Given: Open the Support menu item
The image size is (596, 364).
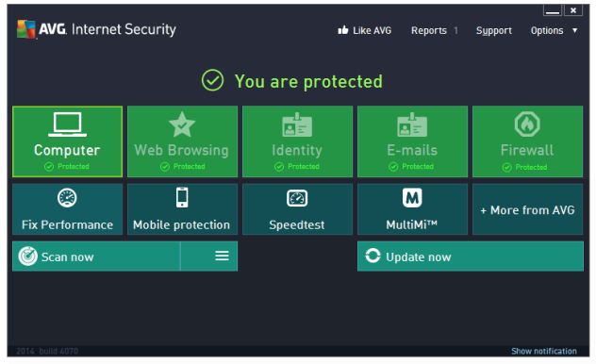Looking at the screenshot, I should pos(494,30).
